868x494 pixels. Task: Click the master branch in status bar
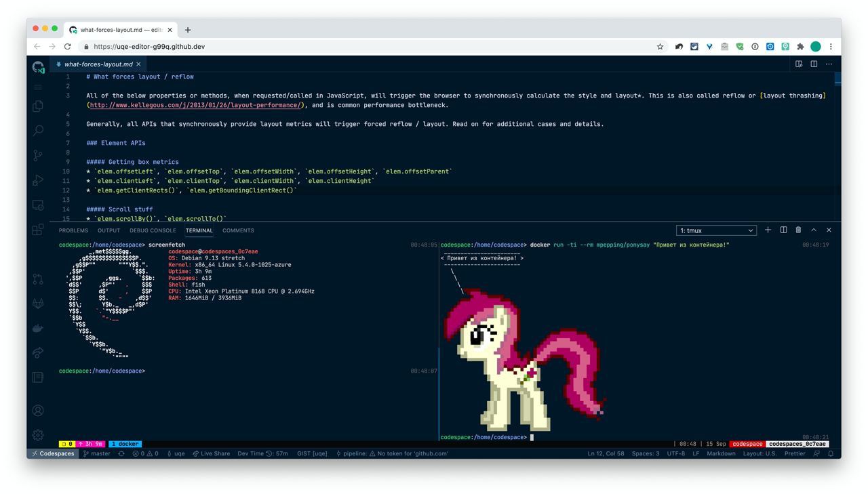click(x=96, y=453)
